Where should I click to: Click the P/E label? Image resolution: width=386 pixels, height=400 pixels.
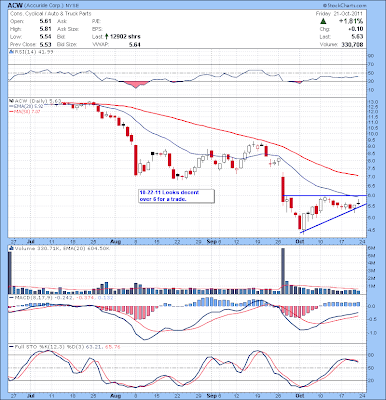[96, 21]
